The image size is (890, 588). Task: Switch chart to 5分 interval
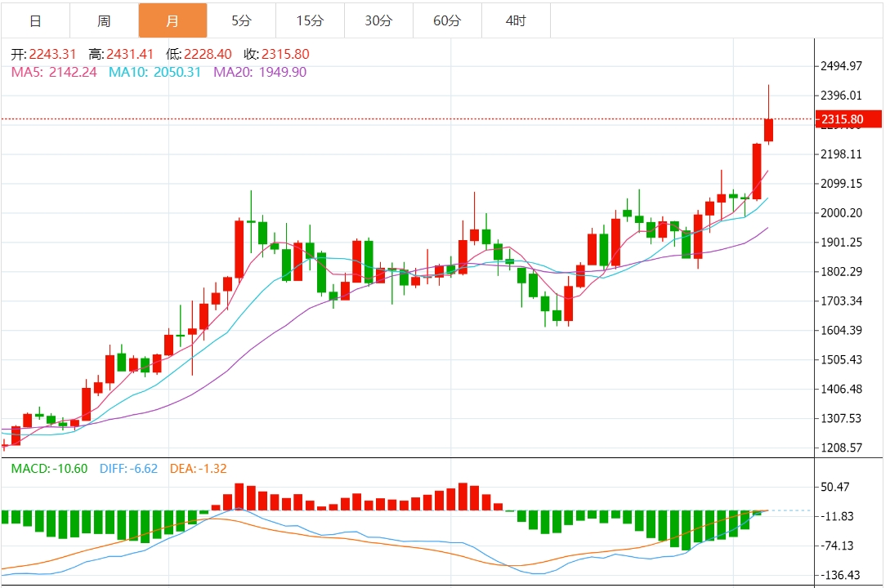point(241,21)
